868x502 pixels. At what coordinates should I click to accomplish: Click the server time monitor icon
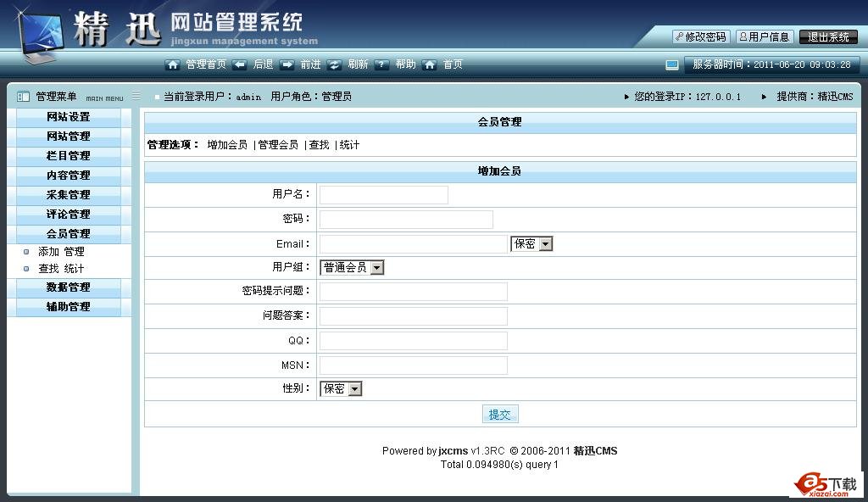pos(672,64)
